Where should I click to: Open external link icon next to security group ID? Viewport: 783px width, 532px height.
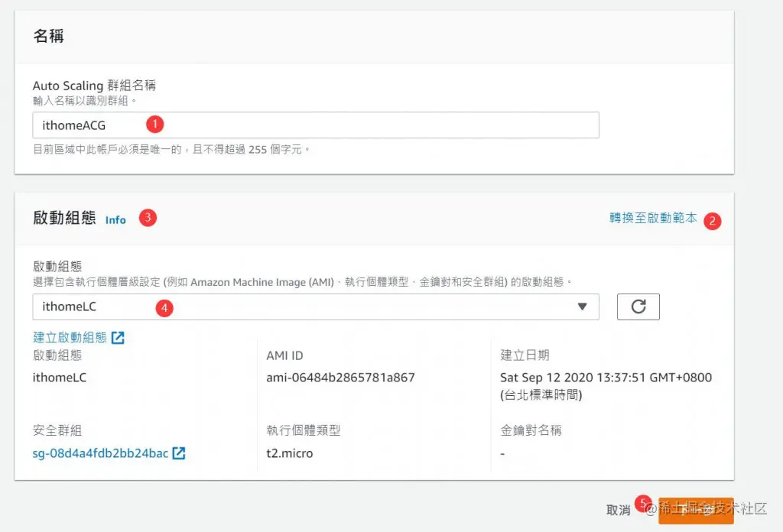pos(179,453)
